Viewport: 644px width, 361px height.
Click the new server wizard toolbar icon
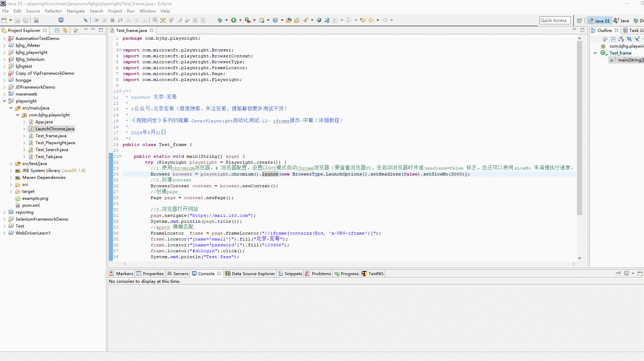[x=262, y=20]
